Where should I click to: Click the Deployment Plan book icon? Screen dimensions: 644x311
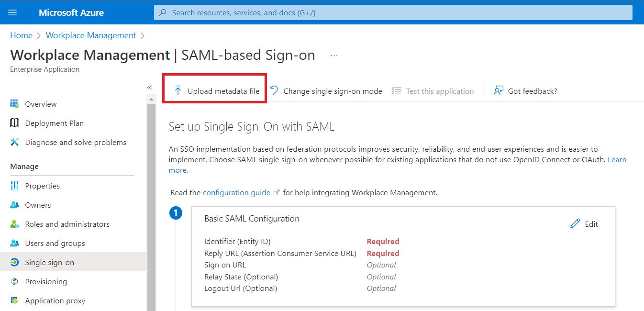[x=14, y=123]
